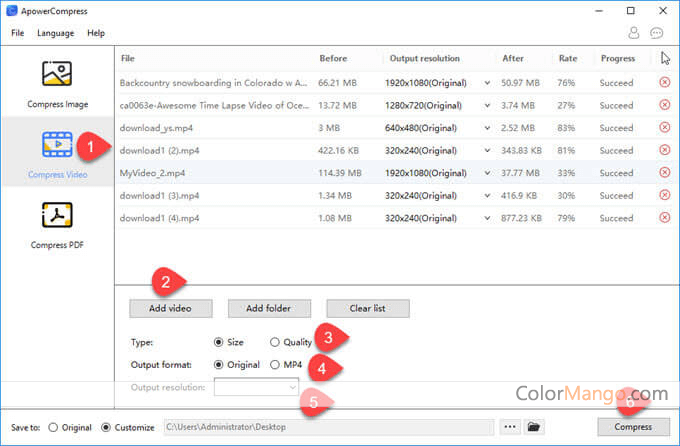Select the Quality type radio button

(x=275, y=342)
